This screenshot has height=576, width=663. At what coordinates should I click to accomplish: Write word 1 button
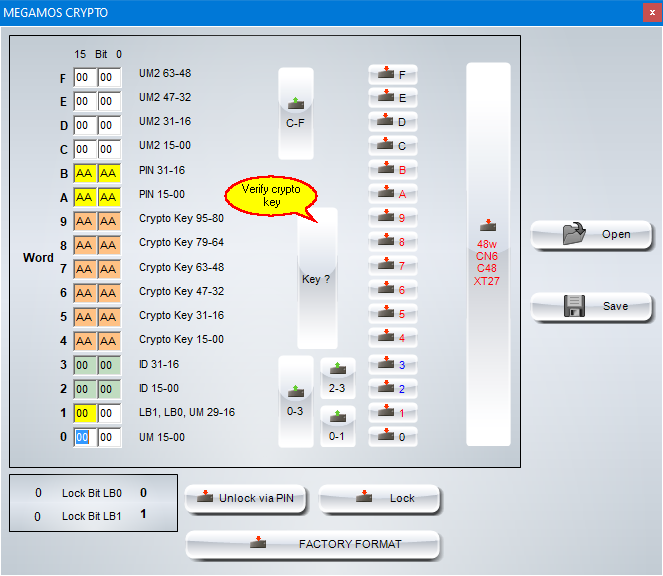pyautogui.click(x=393, y=413)
